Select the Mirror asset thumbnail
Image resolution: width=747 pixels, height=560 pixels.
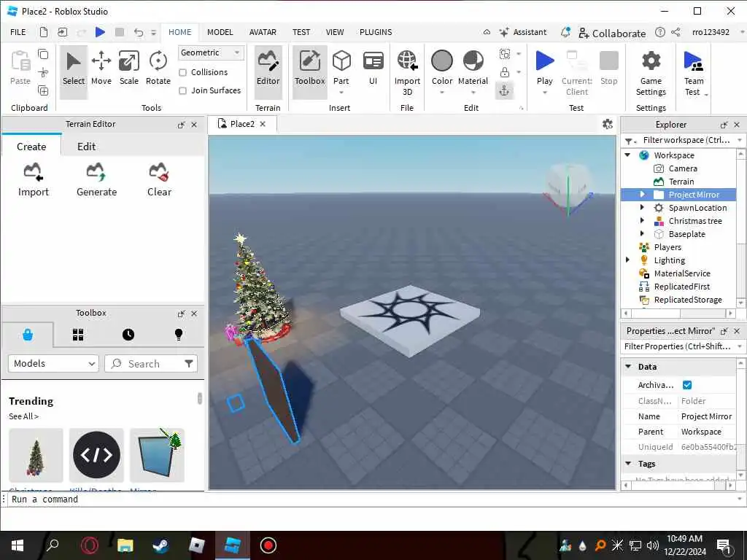point(157,455)
